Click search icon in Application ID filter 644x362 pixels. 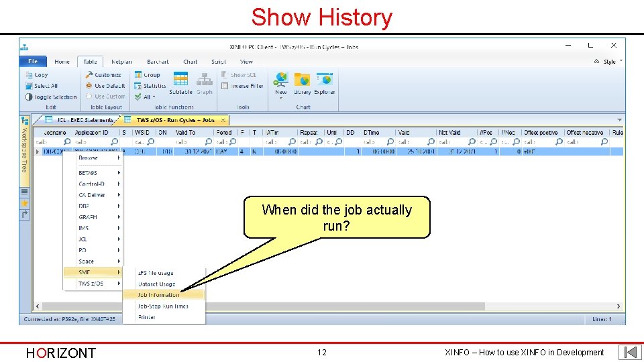(x=115, y=141)
